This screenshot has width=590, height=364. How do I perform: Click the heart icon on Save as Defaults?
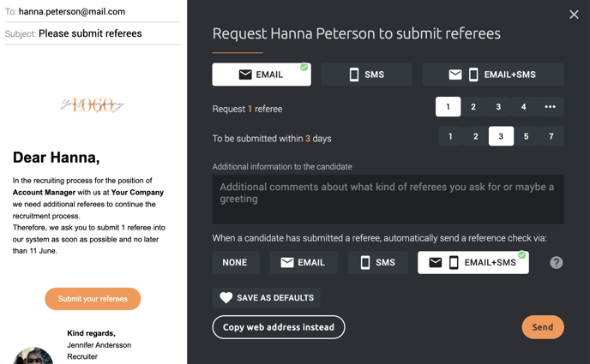[226, 297]
